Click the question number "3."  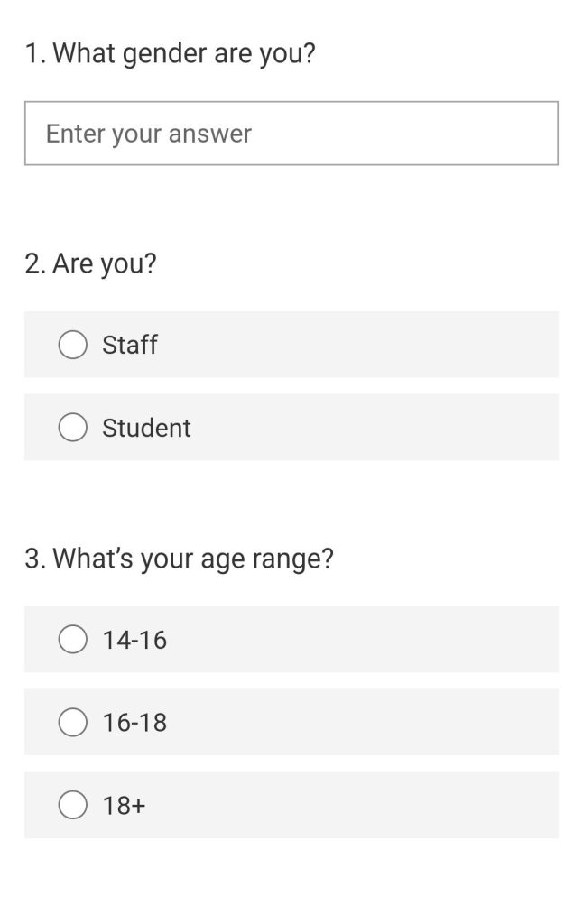[35, 558]
